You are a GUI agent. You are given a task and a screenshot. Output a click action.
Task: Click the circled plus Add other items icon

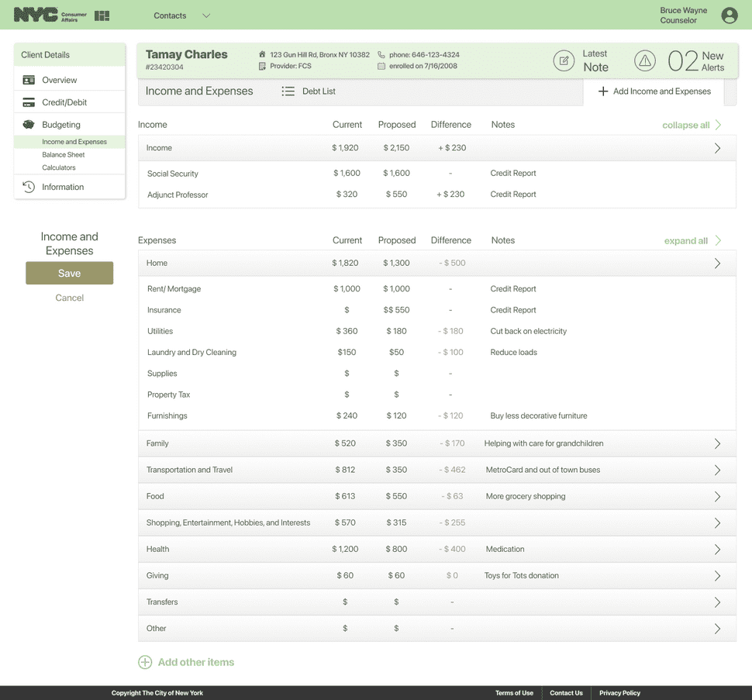point(145,662)
